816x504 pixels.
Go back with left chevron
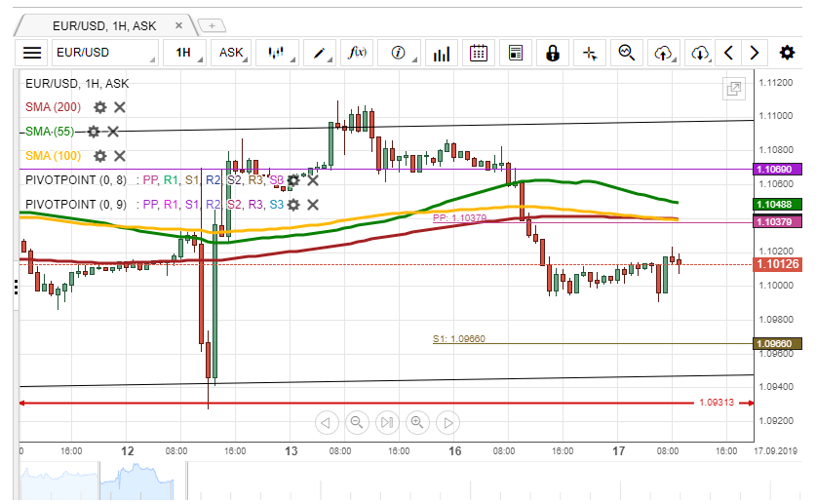coord(728,53)
